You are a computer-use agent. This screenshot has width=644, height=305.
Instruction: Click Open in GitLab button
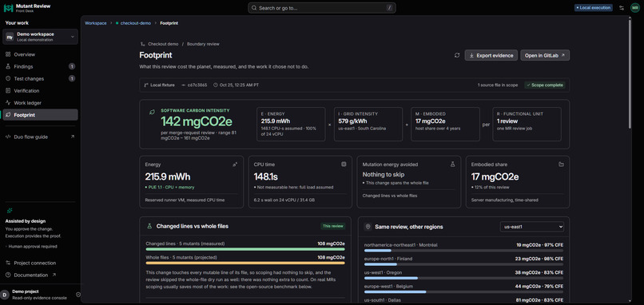[x=545, y=55]
